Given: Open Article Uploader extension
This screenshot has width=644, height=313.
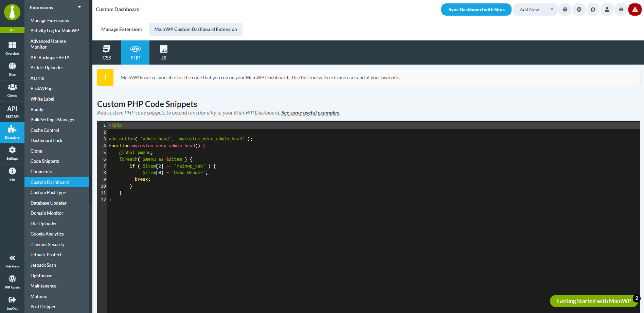Looking at the screenshot, I should pyautogui.click(x=47, y=68).
